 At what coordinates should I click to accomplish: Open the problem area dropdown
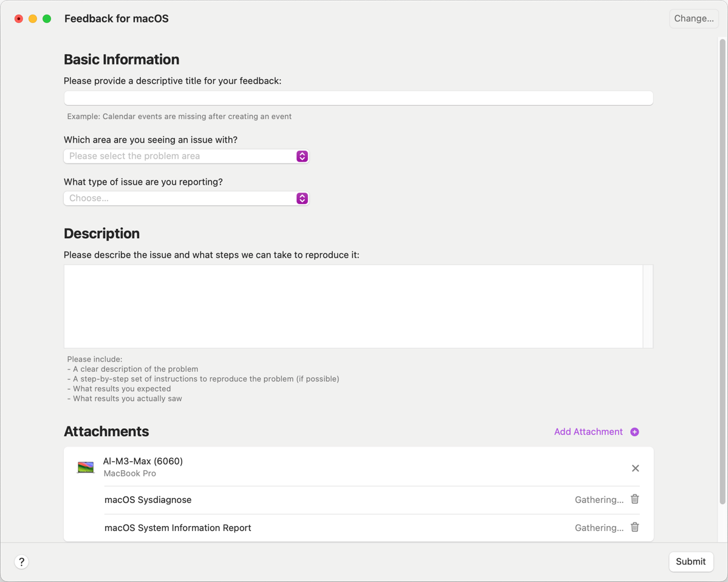click(x=186, y=156)
